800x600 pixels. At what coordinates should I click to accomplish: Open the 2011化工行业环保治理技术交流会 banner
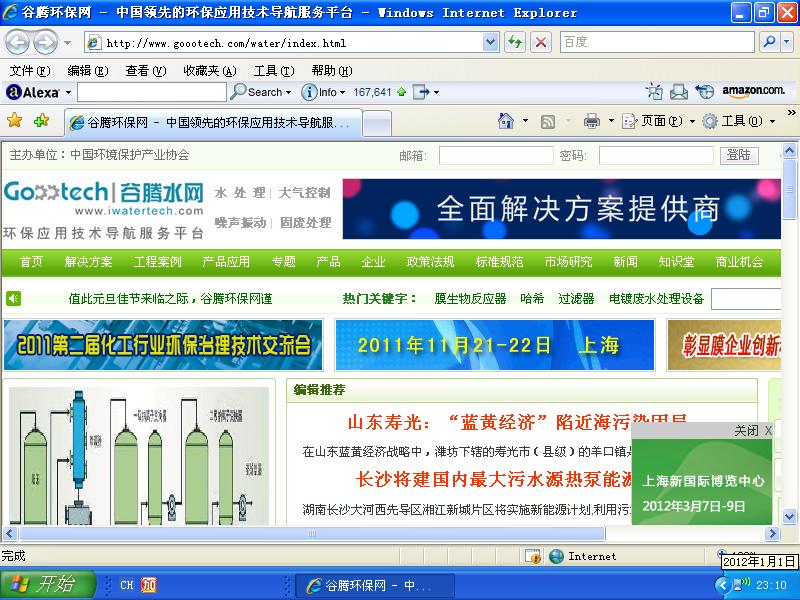pyautogui.click(x=163, y=345)
